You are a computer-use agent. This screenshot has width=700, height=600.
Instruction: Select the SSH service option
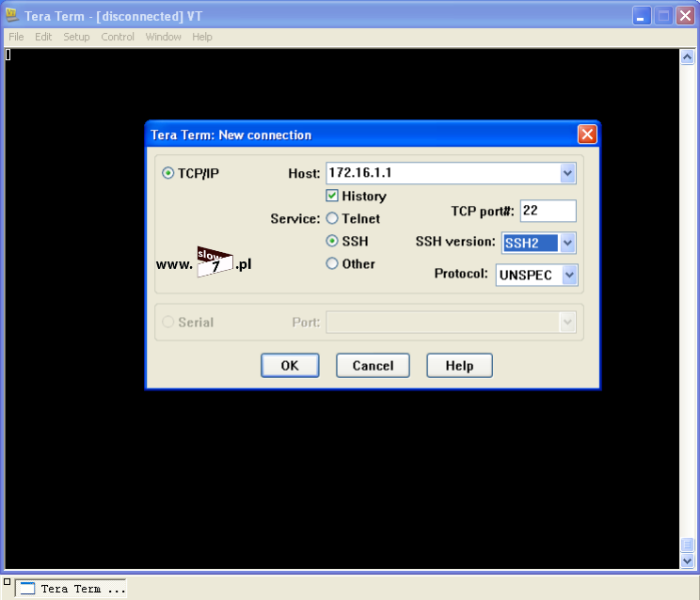332,241
